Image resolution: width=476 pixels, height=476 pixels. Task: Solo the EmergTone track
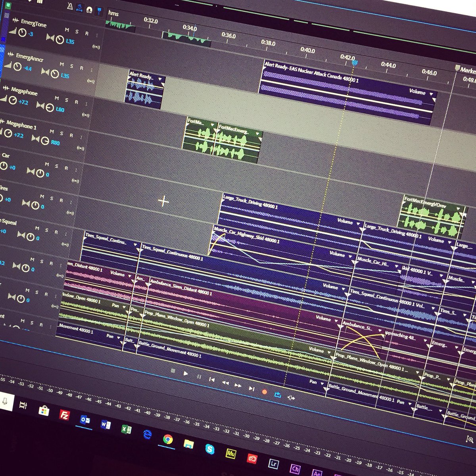point(77,32)
